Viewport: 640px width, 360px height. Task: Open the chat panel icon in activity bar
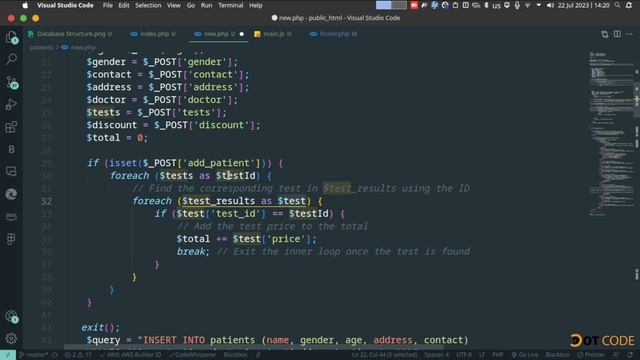click(11, 171)
